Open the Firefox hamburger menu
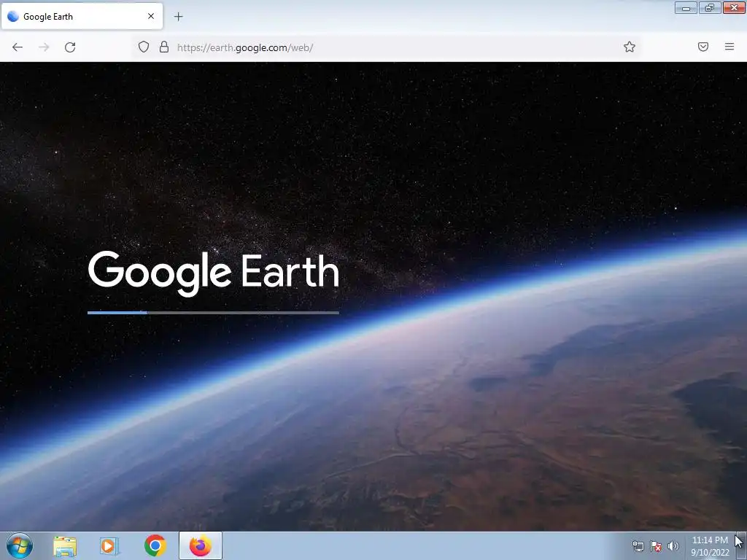Viewport: 747px width, 560px height. click(x=729, y=47)
